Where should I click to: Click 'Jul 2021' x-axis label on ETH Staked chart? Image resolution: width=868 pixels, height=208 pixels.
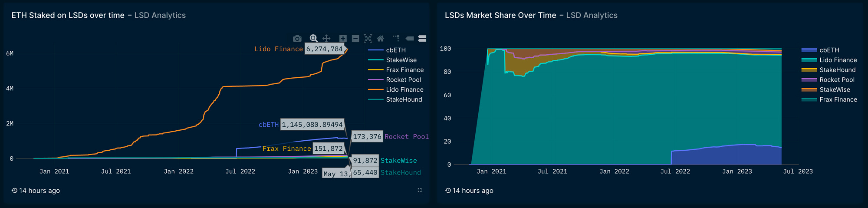(116, 172)
